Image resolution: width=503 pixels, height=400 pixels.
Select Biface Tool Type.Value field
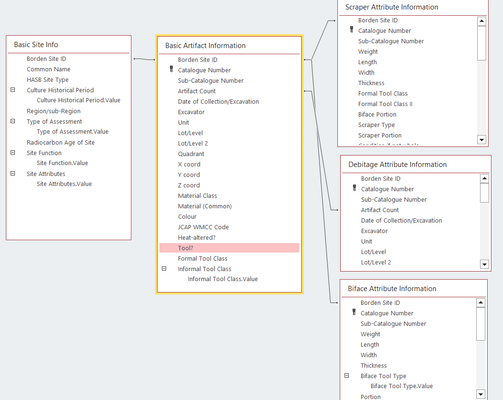coord(402,386)
